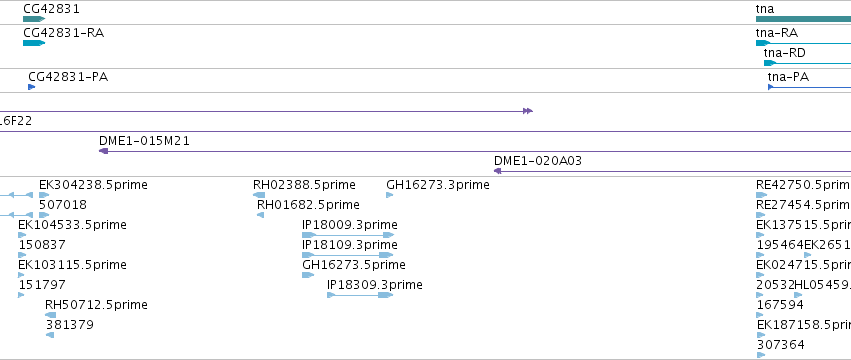Screen dimensions: 851x360
Task: Open the RH02388.5prime EST label
Action: click(304, 185)
